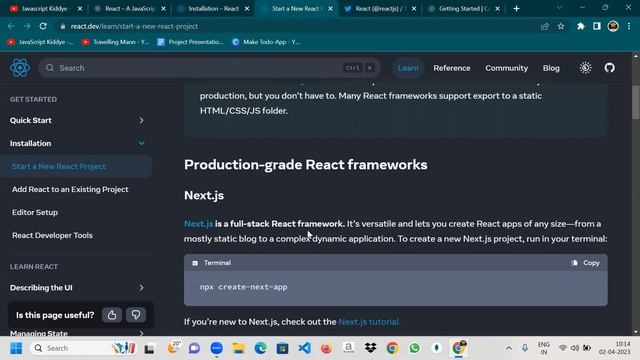The image size is (640, 360).
Task: Open taskbar clock showing 10:14
Action: pos(614,348)
